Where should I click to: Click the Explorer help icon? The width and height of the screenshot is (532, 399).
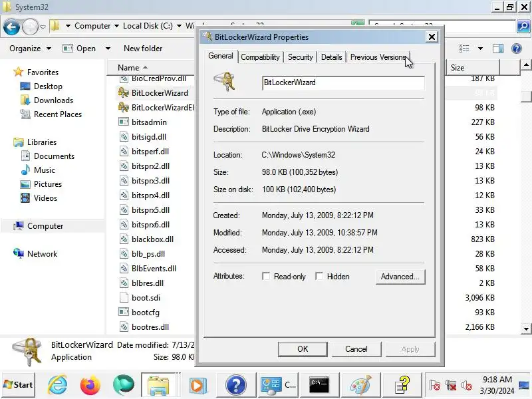[x=517, y=49]
